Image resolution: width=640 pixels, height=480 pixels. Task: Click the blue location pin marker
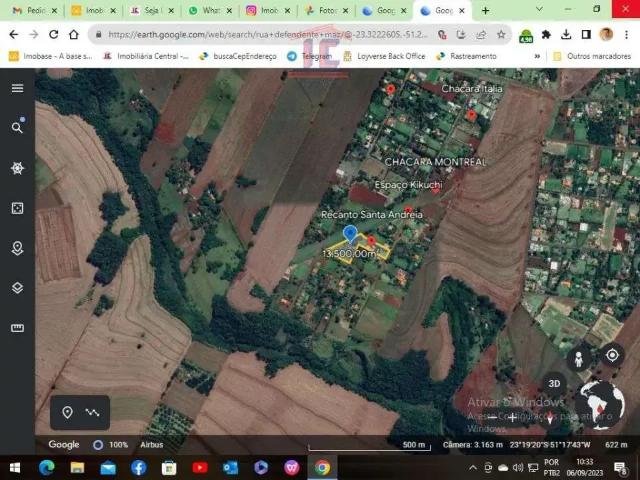(x=350, y=234)
